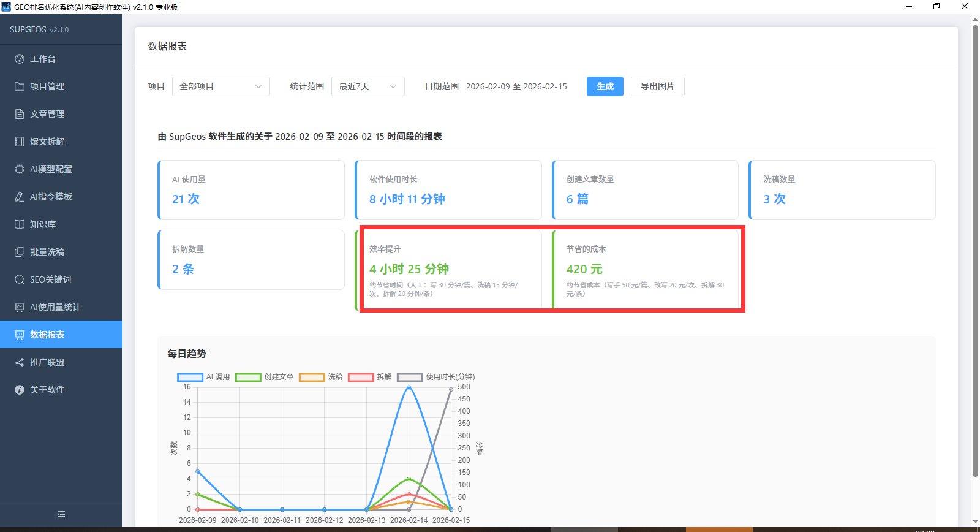
Task: Open AI模型配置 using its chip icon
Action: (x=20, y=169)
